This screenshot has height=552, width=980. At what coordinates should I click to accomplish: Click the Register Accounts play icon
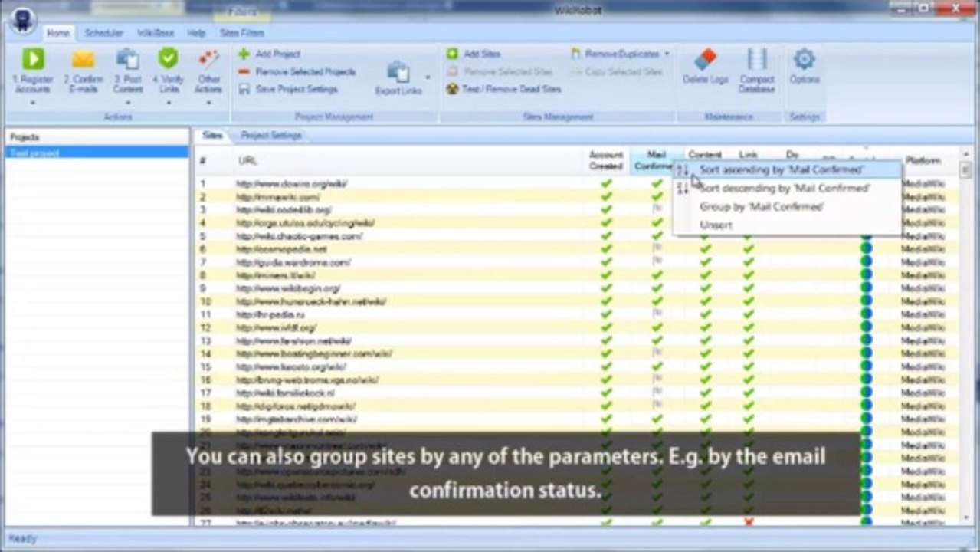click(x=33, y=59)
